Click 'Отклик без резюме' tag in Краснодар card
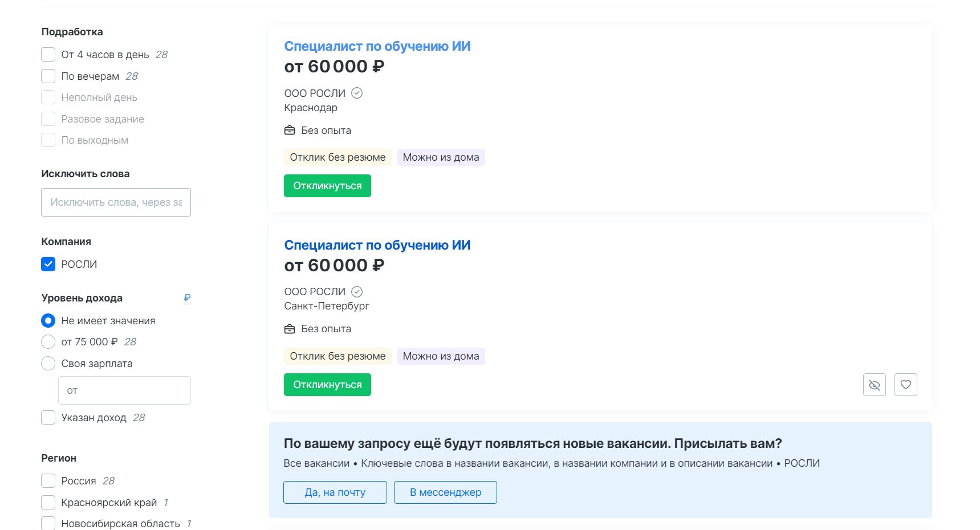The image size is (980, 530). (337, 157)
